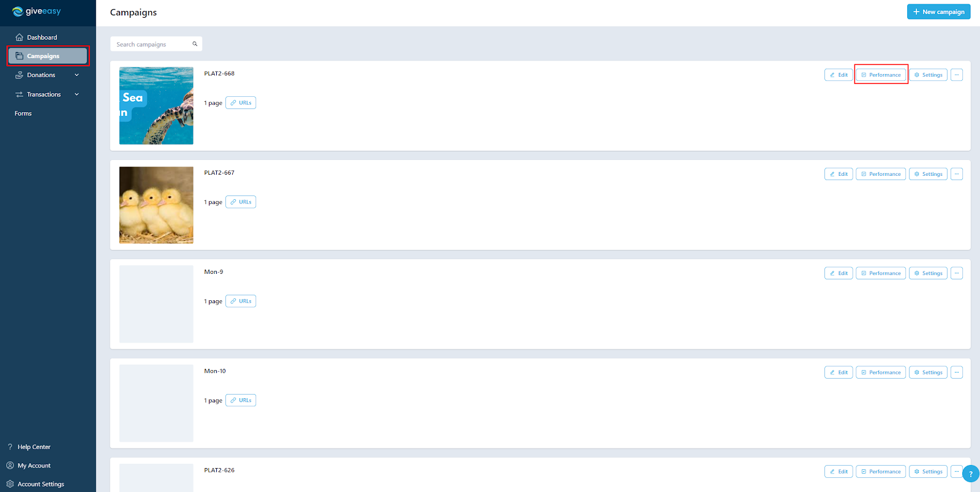Open the more options ellipsis for PLAT2-668
The image size is (980, 492).
957,75
